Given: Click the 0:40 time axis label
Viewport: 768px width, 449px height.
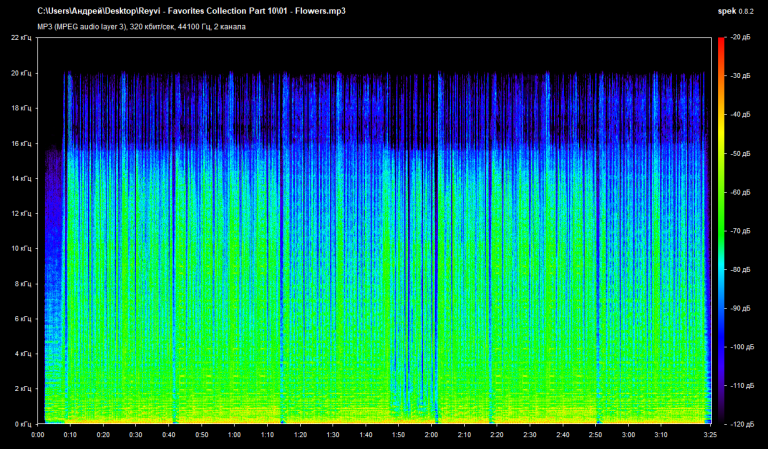Looking at the screenshot, I should [x=169, y=435].
